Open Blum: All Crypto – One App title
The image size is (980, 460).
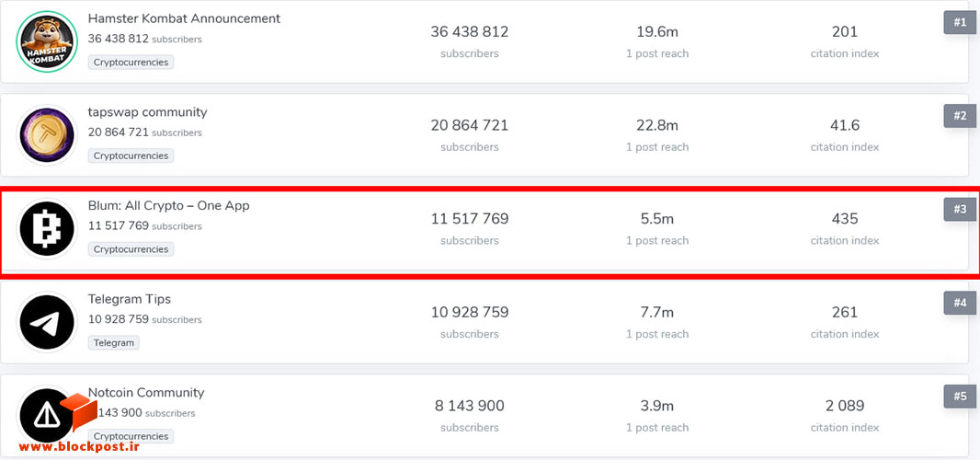point(169,205)
